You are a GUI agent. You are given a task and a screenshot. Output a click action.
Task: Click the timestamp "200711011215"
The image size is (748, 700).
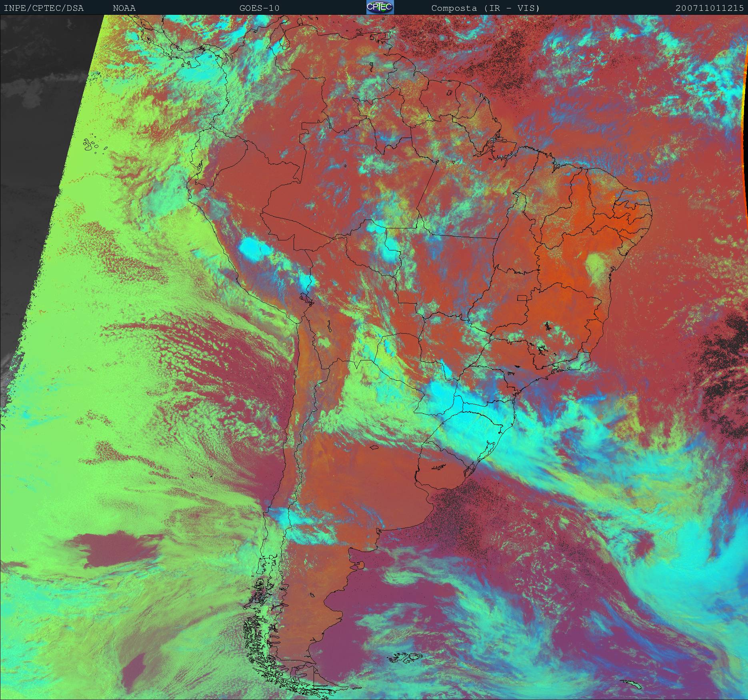point(710,8)
